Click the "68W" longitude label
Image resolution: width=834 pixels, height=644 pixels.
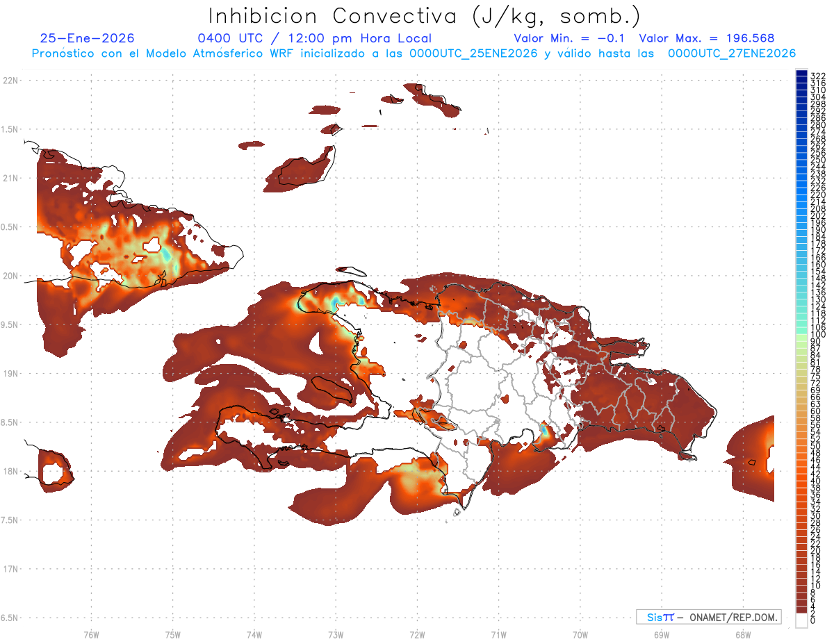point(742,634)
